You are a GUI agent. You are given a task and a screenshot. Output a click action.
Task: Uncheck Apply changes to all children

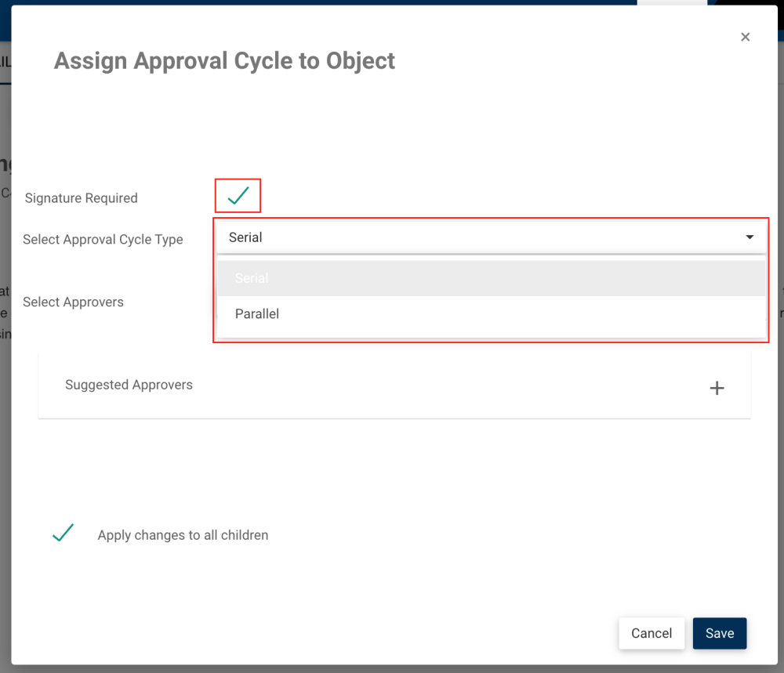click(63, 534)
